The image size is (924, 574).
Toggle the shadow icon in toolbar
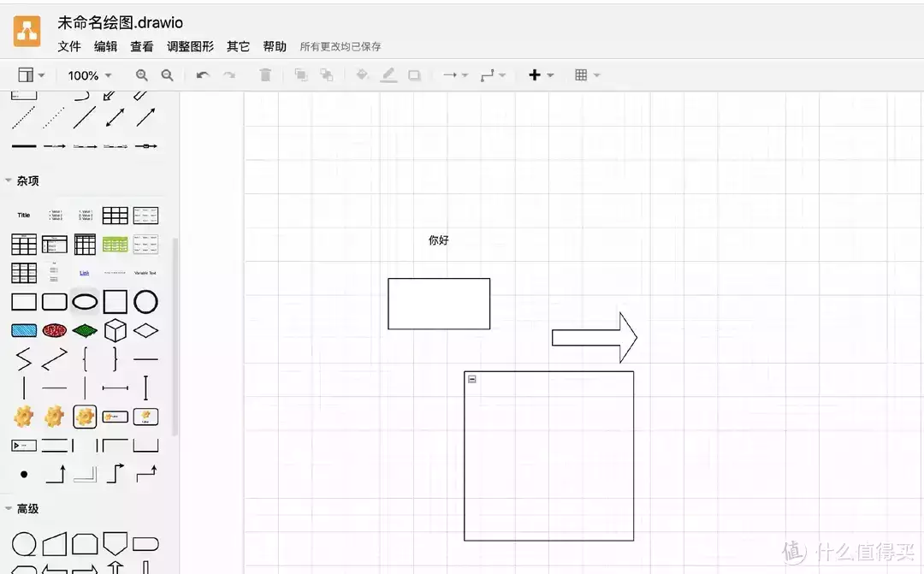pos(414,74)
